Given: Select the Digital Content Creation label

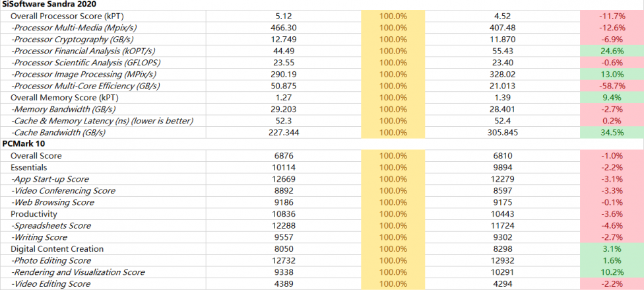Looking at the screenshot, I should (x=57, y=249).
